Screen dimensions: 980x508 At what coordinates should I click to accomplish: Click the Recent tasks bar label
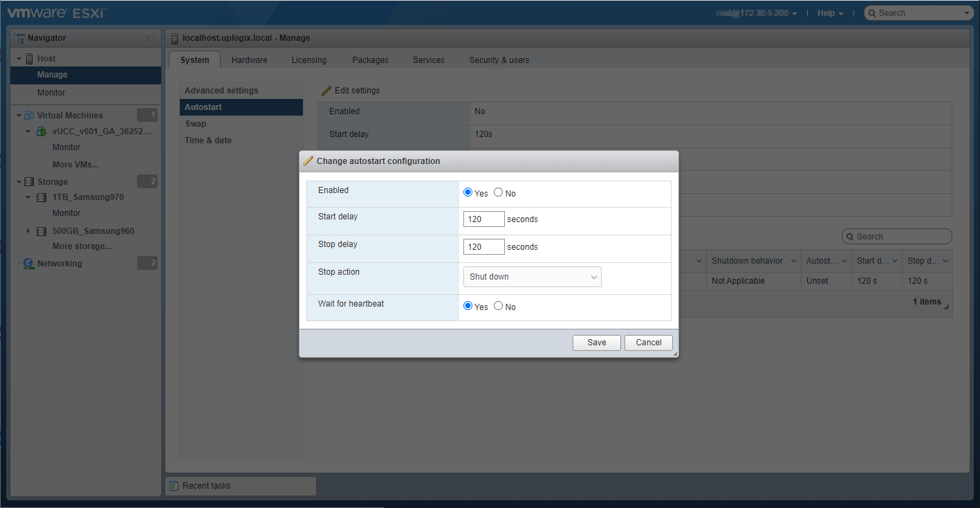(x=207, y=486)
